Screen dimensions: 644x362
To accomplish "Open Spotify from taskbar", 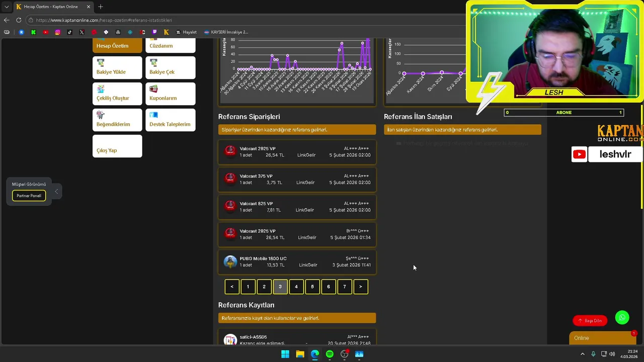I will [x=330, y=354].
